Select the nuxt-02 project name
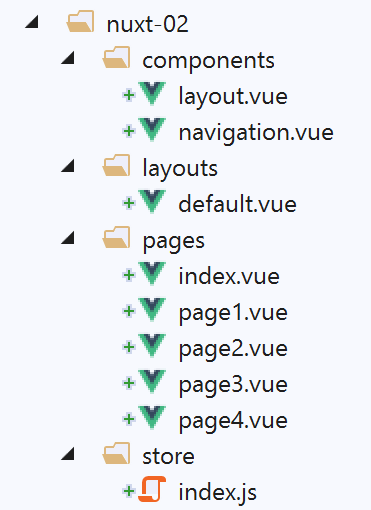Image resolution: width=371 pixels, height=510 pixels. coord(148,24)
